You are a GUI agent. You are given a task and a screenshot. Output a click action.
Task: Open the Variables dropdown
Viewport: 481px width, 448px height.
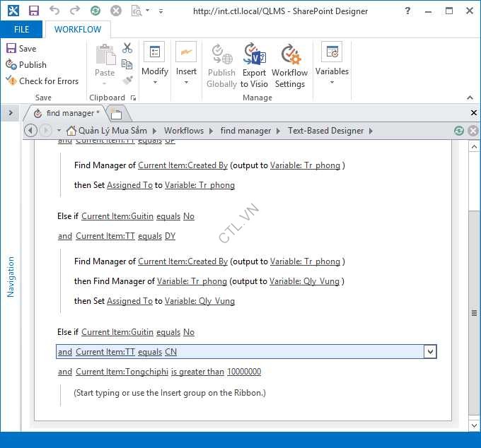coord(332,65)
